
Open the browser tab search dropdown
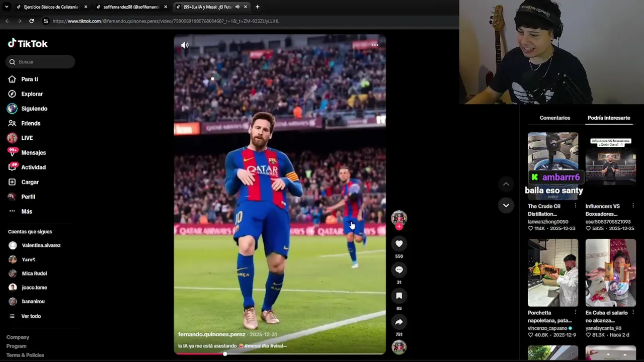click(x=7, y=7)
